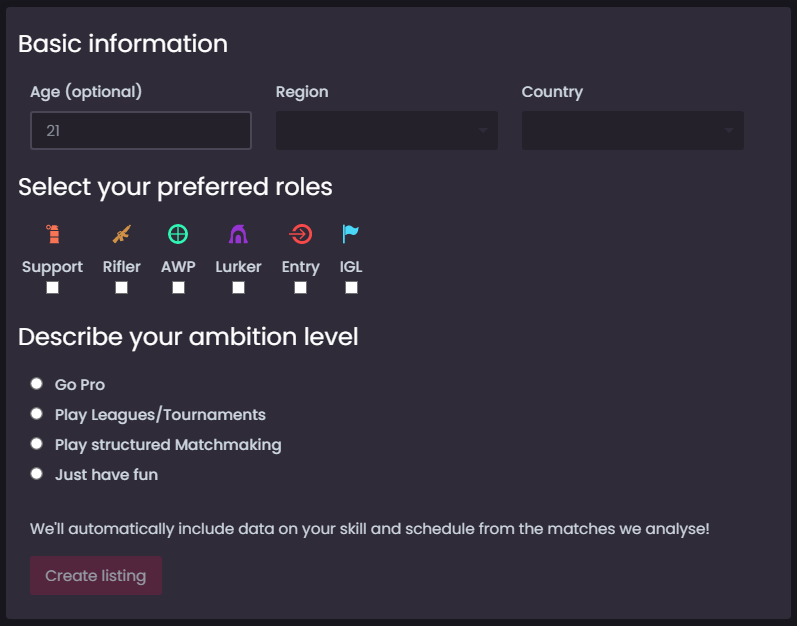
Task: Click the blue IGL flag icon
Action: click(x=351, y=234)
